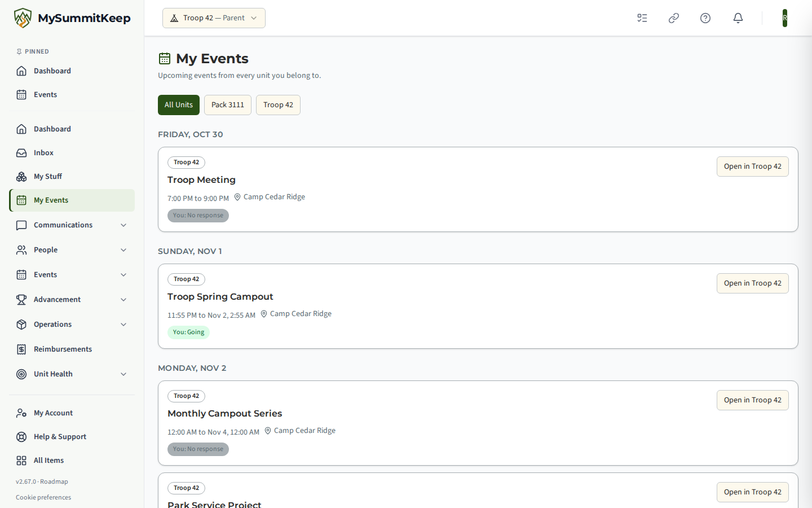The height and width of the screenshot is (508, 812).
Task: Click the Unit Health target icon
Action: tap(21, 374)
